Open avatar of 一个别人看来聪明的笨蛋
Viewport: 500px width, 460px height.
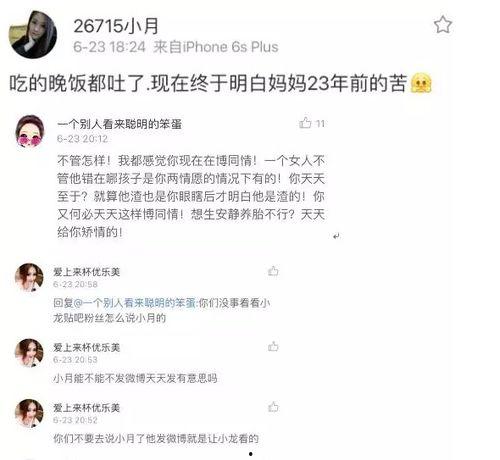click(x=30, y=131)
